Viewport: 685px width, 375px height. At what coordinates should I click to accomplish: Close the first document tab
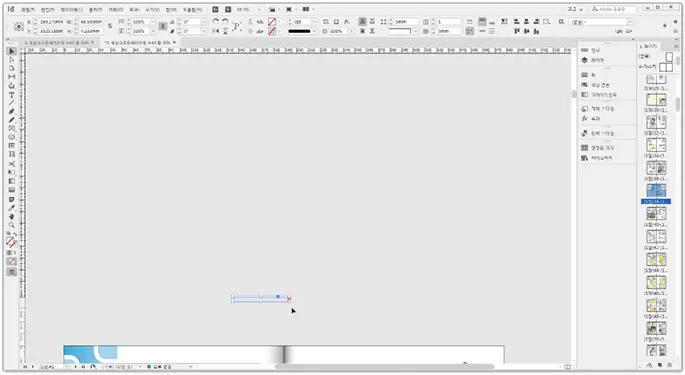pyautogui.click(x=93, y=42)
